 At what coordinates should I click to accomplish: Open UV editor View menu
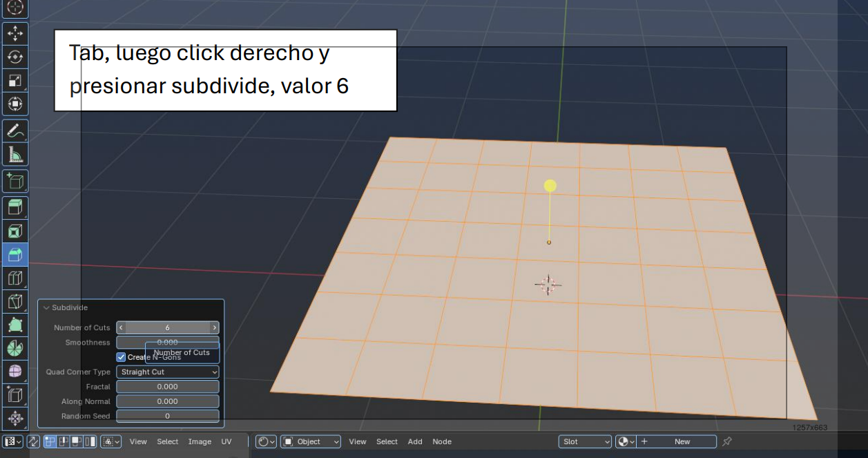click(x=138, y=441)
